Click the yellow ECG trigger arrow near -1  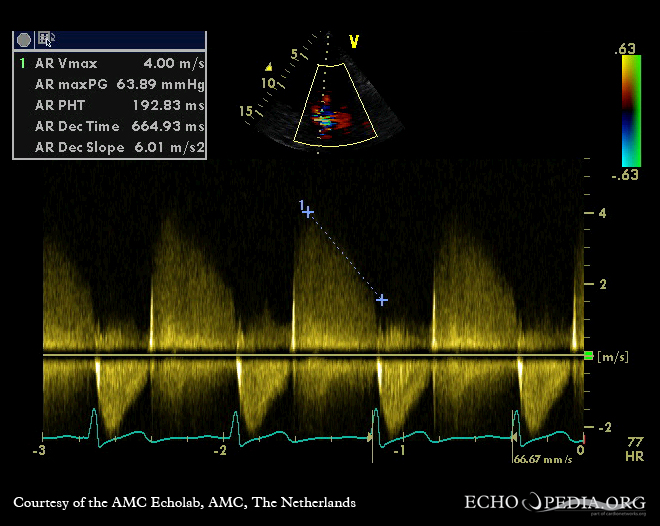click(371, 436)
